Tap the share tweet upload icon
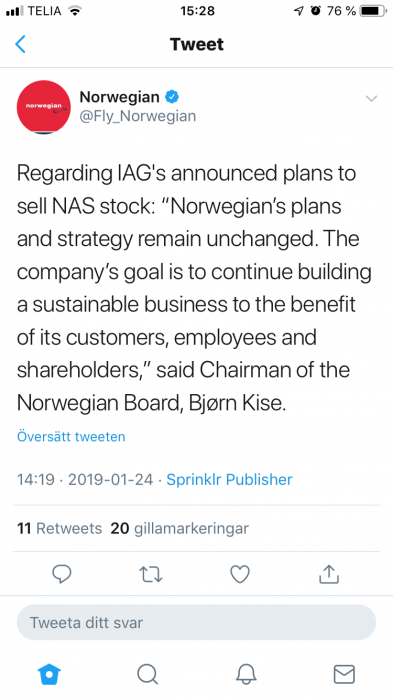 click(x=329, y=574)
